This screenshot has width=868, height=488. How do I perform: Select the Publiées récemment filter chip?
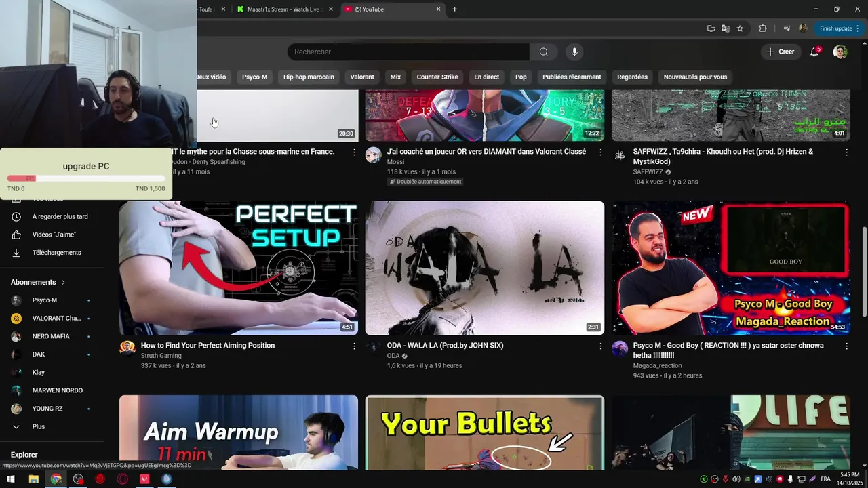point(572,77)
